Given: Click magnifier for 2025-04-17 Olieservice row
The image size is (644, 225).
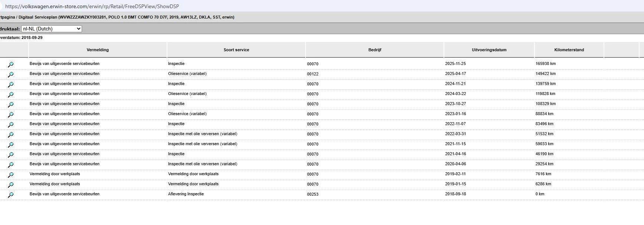Looking at the screenshot, I should [x=11, y=74].
